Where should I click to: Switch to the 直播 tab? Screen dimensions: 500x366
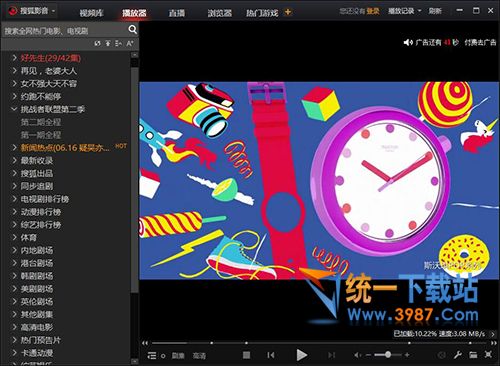click(x=176, y=13)
